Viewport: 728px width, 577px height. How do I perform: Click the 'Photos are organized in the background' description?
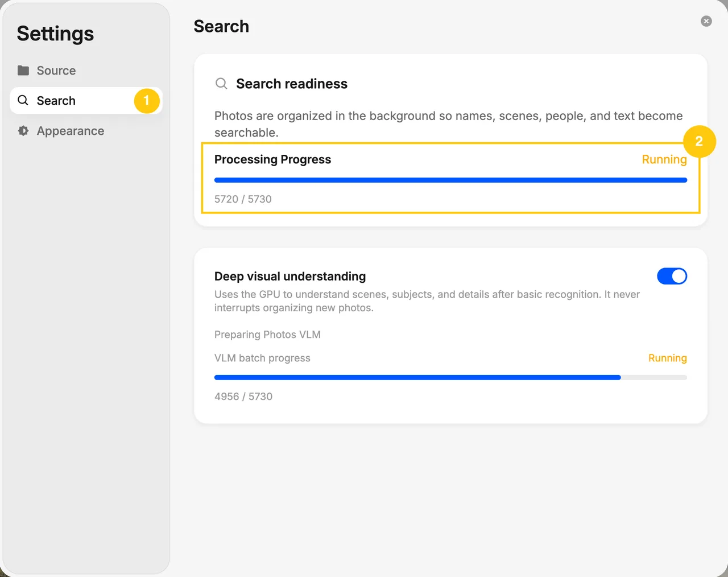coord(449,124)
